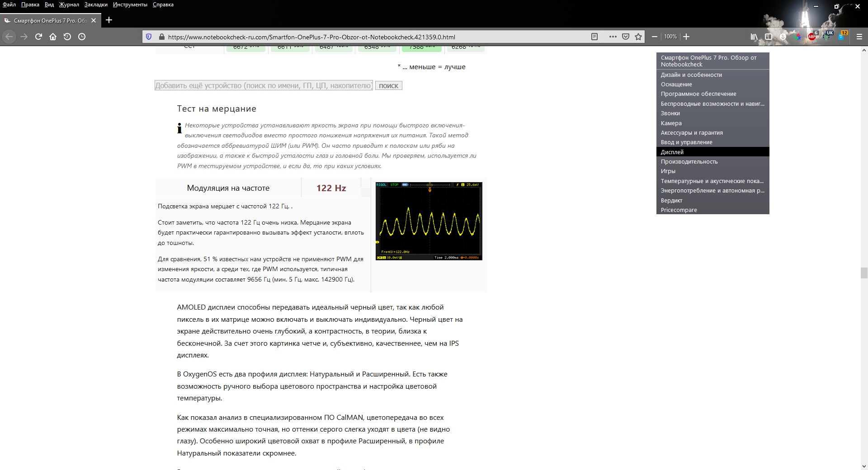This screenshot has height=470, width=868.
Task: Jump to 'Звонки' section
Action: click(x=670, y=113)
